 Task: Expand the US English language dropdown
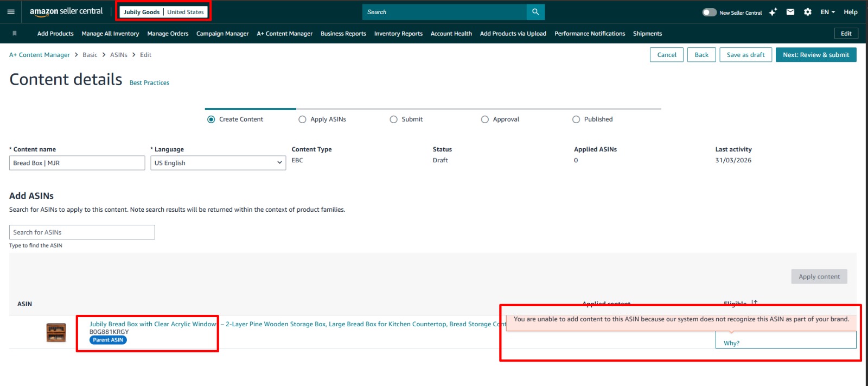pyautogui.click(x=218, y=163)
